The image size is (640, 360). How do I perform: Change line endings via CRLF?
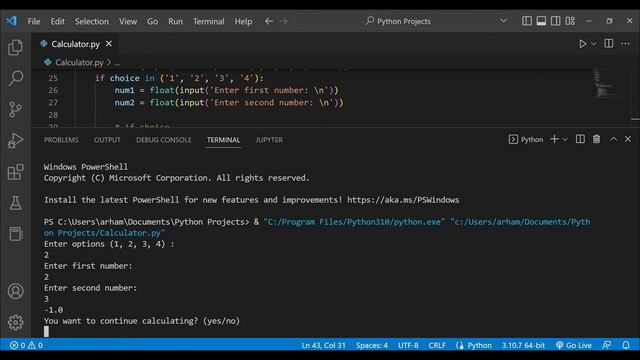pos(437,345)
